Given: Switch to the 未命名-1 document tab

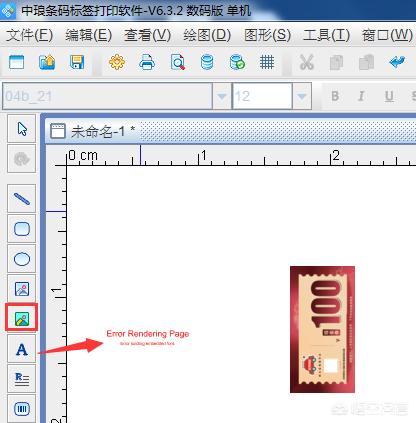Looking at the screenshot, I should [x=93, y=131].
